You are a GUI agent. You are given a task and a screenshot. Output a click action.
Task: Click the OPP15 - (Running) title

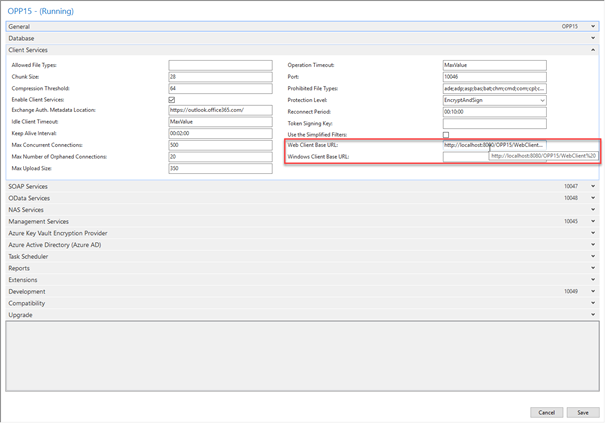41,11
